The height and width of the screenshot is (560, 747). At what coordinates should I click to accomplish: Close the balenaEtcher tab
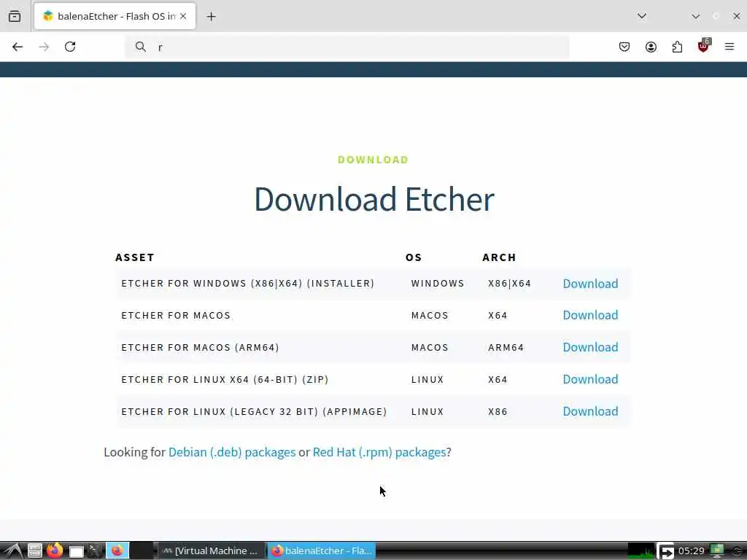[183, 16]
